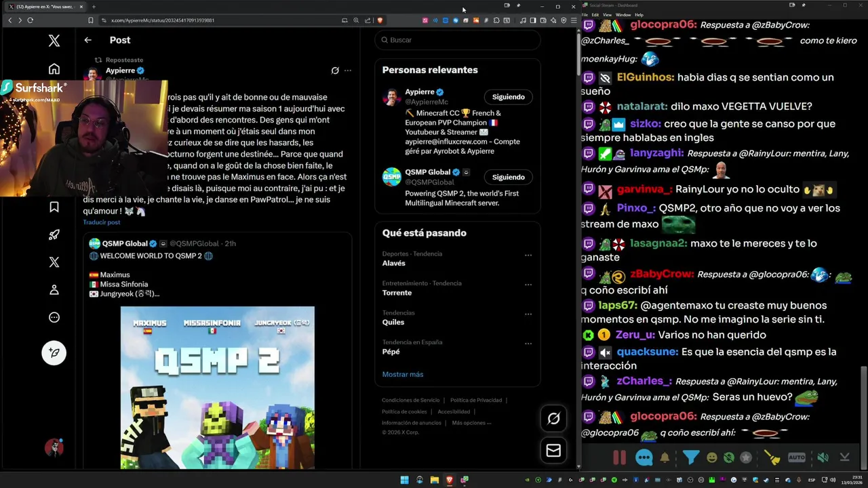Open the Edit menu in Social Stream
Screen dimensions: 868x488
[595, 14]
